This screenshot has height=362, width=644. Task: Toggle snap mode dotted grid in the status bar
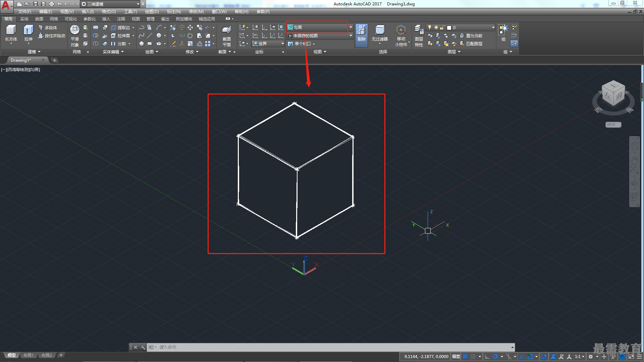point(473,357)
